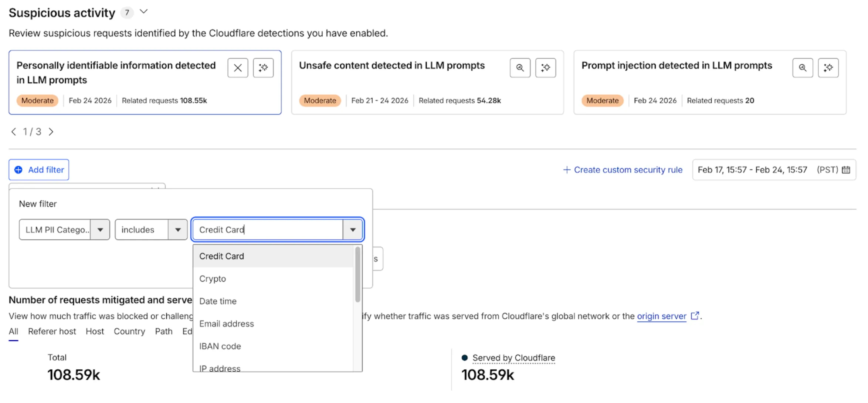Image resolution: width=868 pixels, height=403 pixels.
Task: Advance to next suspicious activity page
Action: [51, 132]
